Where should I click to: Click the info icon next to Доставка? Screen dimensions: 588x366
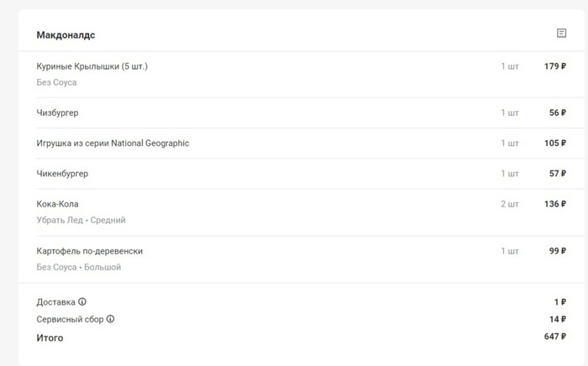click(82, 302)
